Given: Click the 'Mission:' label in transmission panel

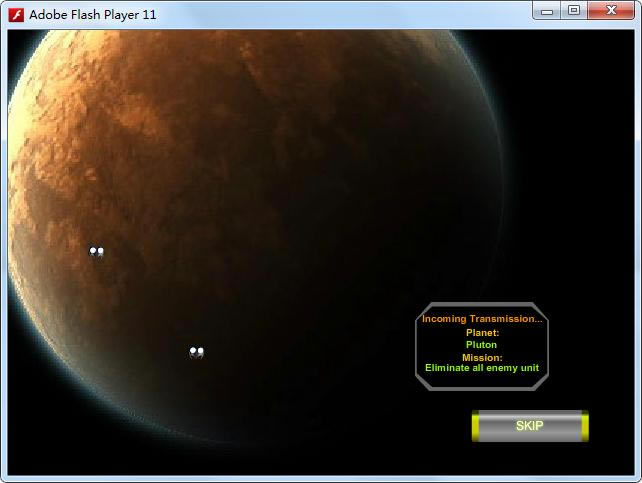Looking at the screenshot, I should (482, 357).
